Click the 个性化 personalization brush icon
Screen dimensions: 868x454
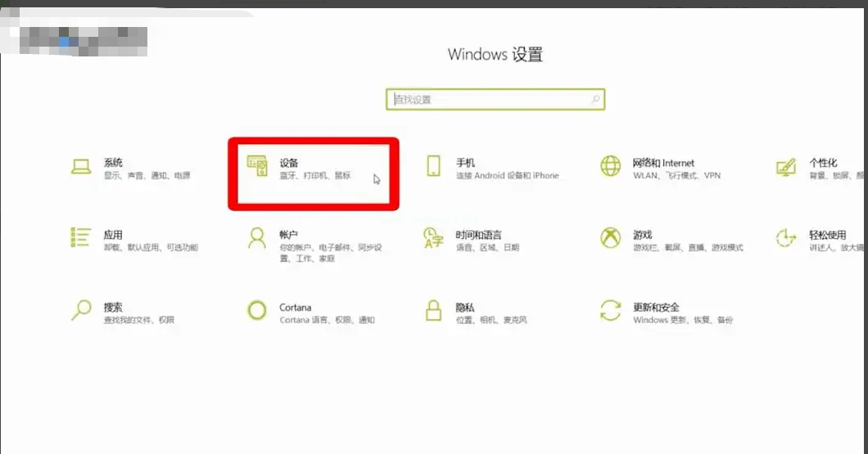786,167
